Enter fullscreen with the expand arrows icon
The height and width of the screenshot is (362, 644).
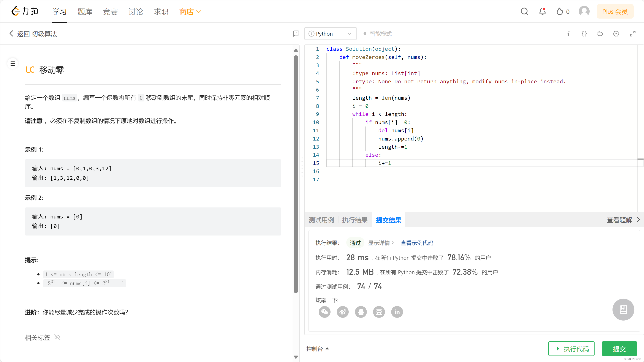point(633,33)
